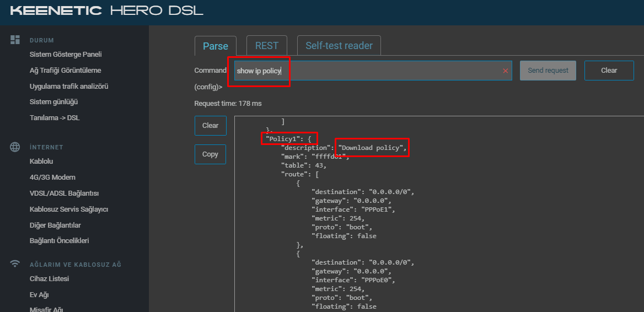
Task: Open Ağ Trafiği Görüntüleme
Action: click(65, 71)
